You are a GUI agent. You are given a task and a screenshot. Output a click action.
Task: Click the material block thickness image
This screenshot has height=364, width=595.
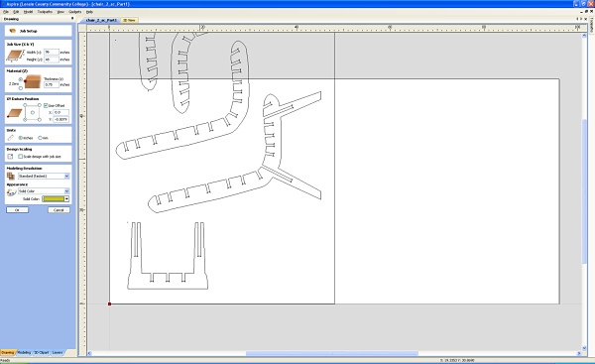(33, 82)
